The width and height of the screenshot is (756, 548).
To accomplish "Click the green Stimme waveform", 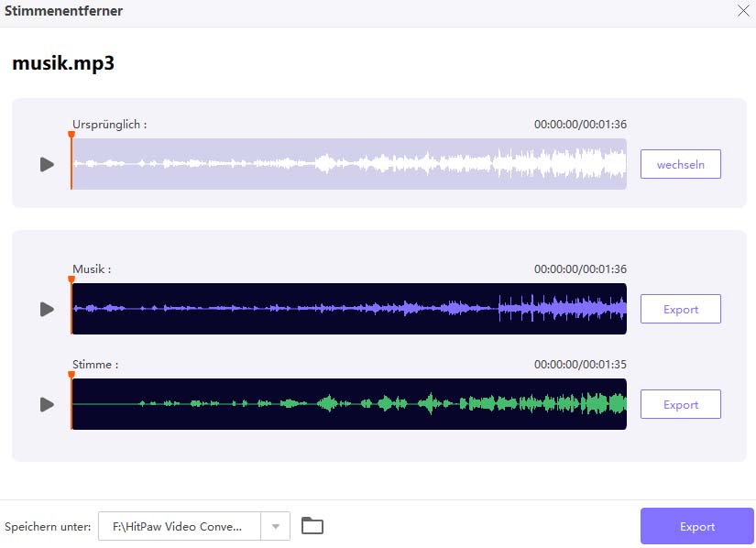I will click(349, 404).
